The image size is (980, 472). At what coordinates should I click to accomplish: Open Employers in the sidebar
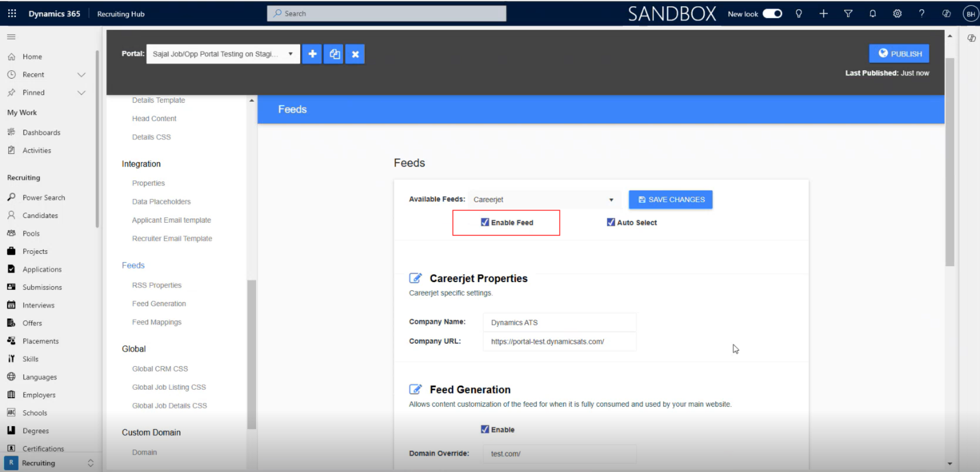[39, 395]
